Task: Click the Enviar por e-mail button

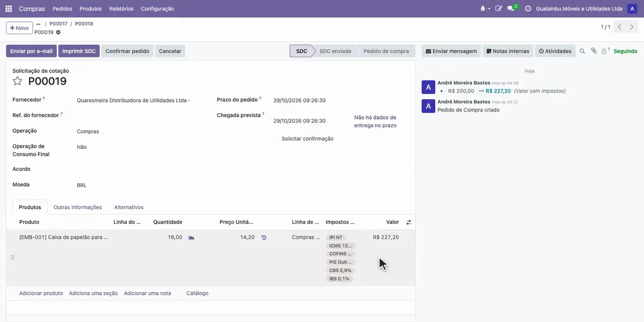Action: click(31, 51)
